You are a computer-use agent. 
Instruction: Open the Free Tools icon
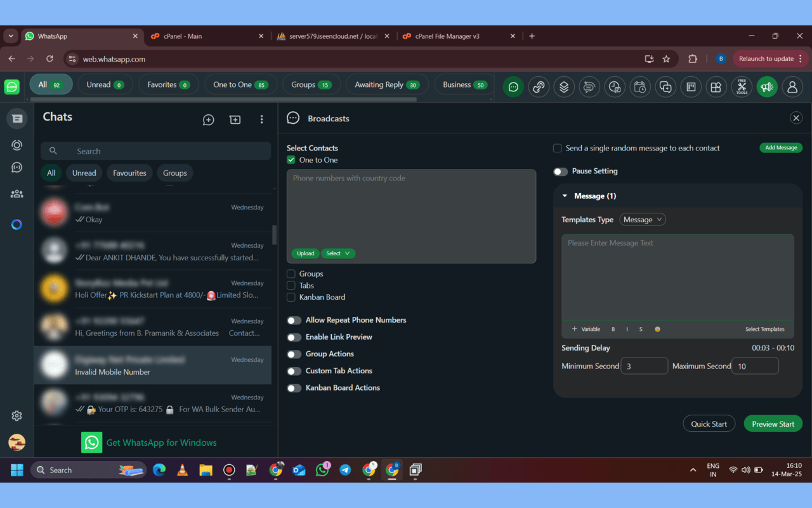pos(742,87)
